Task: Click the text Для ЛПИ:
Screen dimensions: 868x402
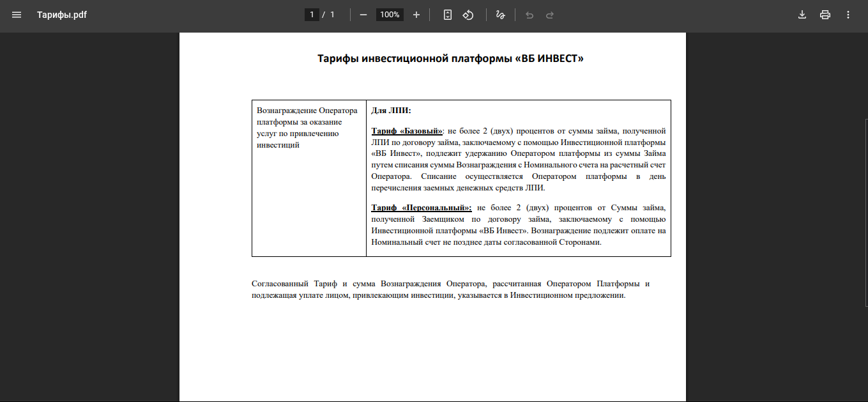Action: click(391, 111)
